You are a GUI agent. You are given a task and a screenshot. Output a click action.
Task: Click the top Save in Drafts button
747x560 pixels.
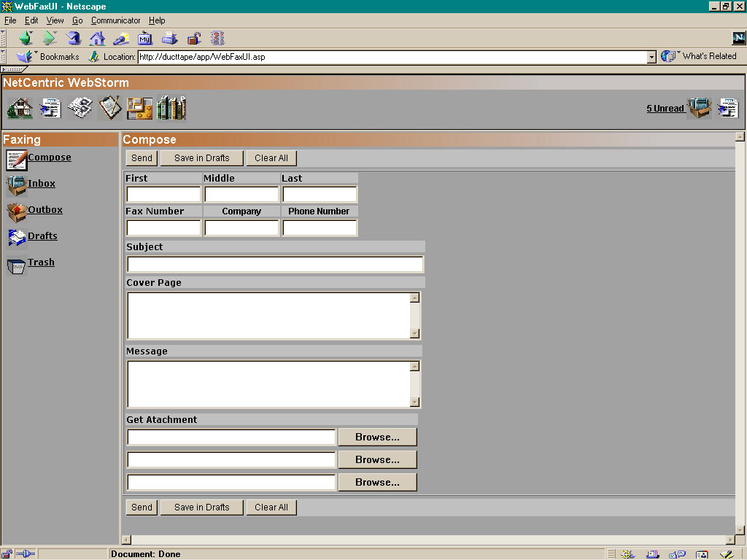(201, 158)
